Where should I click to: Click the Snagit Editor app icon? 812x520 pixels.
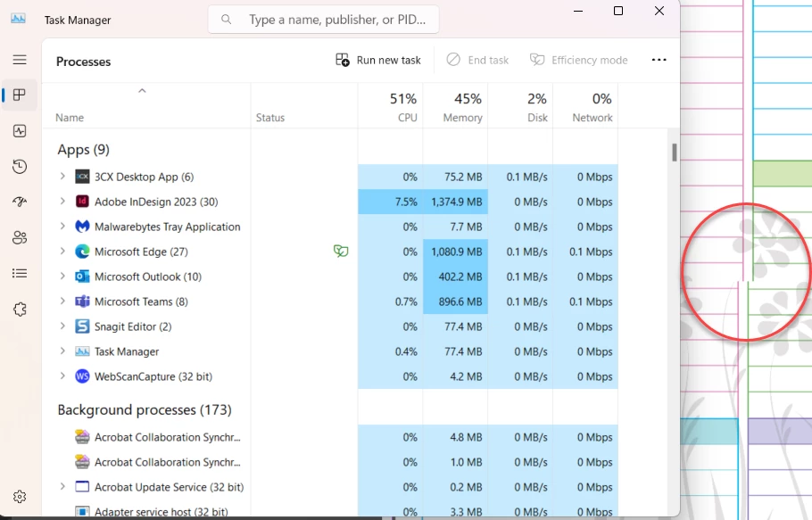pos(82,326)
